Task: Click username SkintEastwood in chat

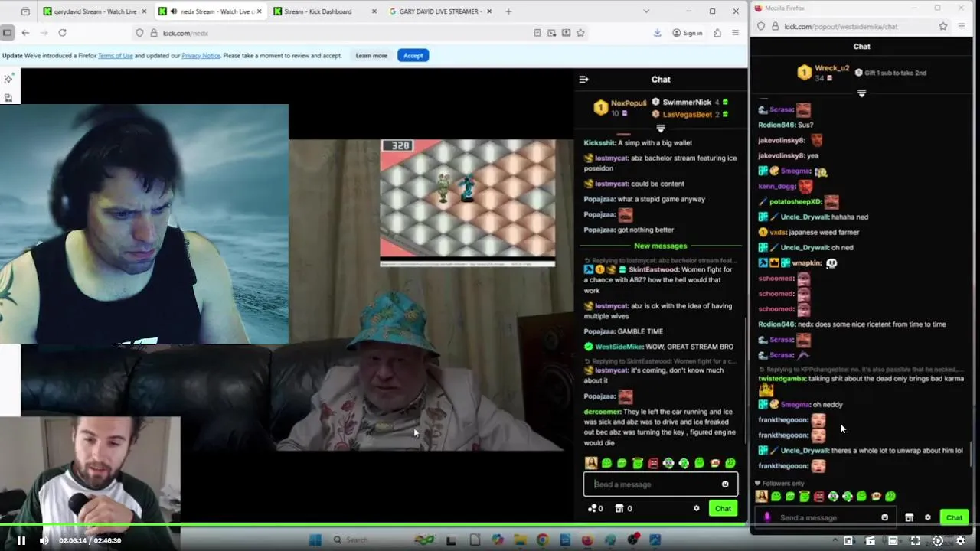Action: click(x=654, y=269)
